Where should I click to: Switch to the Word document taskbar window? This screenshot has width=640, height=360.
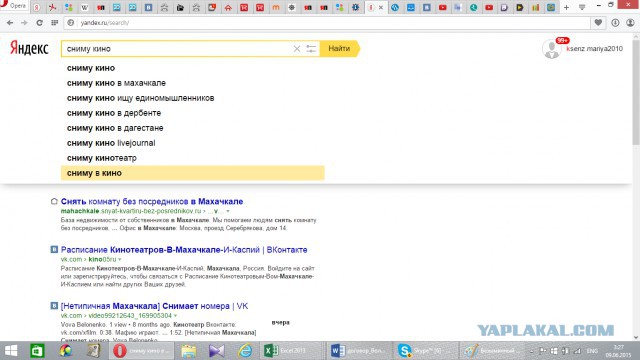click(359, 351)
